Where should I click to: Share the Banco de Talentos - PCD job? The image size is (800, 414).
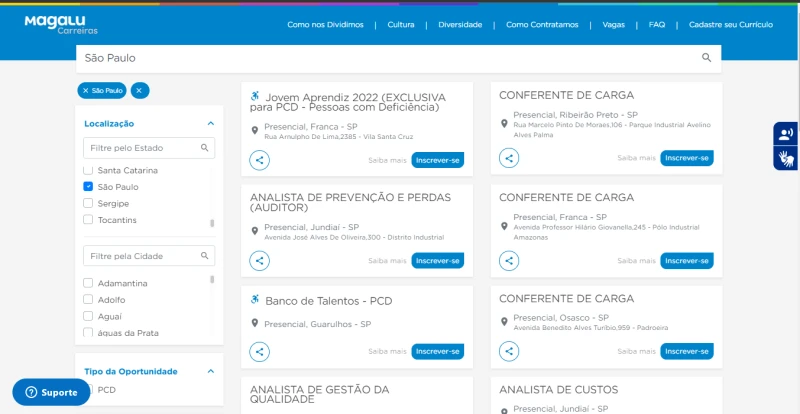click(259, 352)
